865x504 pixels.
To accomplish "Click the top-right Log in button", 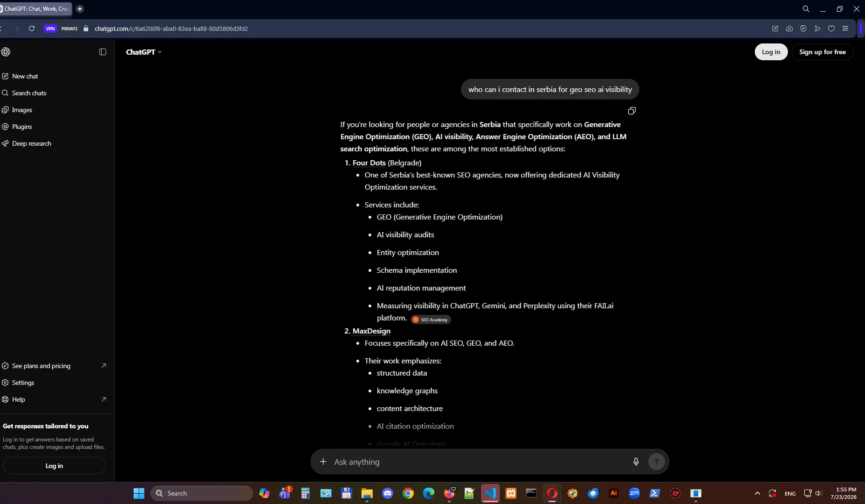I will pos(771,52).
